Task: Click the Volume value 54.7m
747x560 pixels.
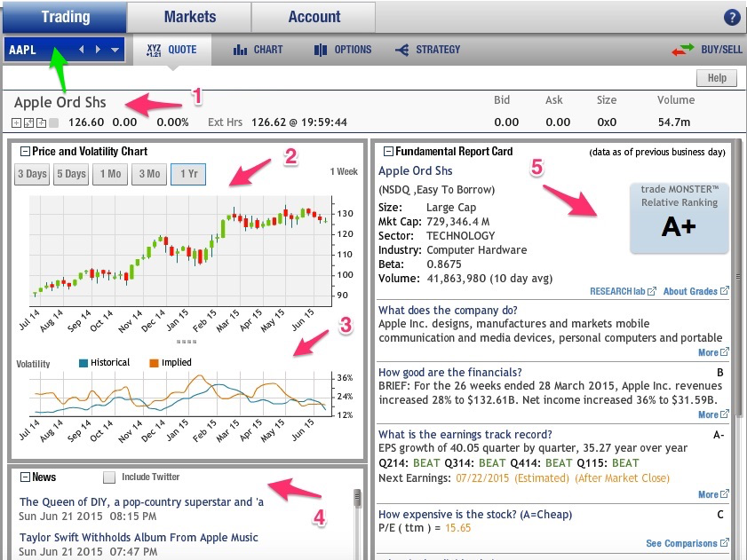Action: point(673,122)
